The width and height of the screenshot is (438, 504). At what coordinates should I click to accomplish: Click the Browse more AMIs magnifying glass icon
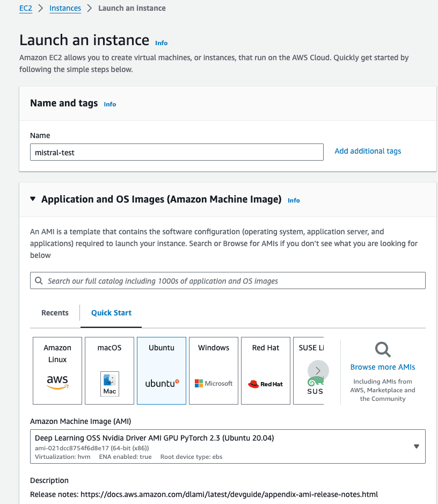point(382,349)
